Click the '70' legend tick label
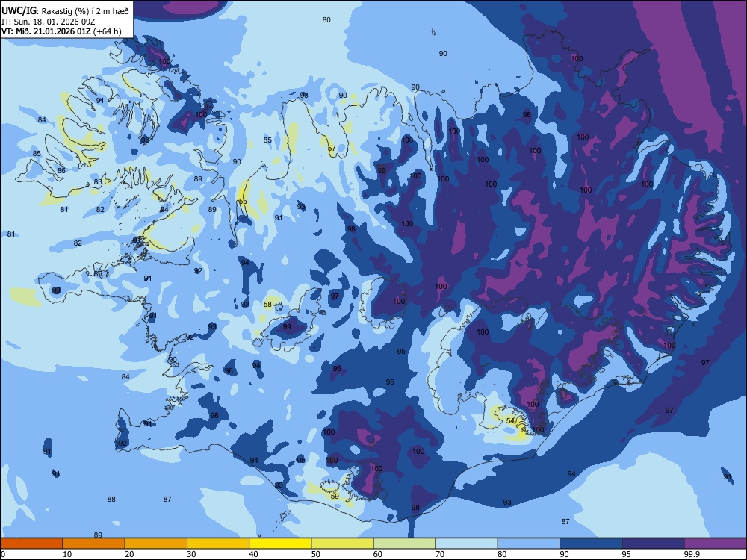 click(x=440, y=554)
